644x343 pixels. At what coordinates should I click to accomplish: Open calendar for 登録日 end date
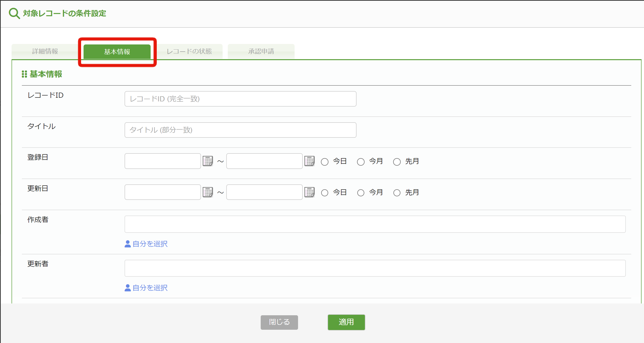309,161
